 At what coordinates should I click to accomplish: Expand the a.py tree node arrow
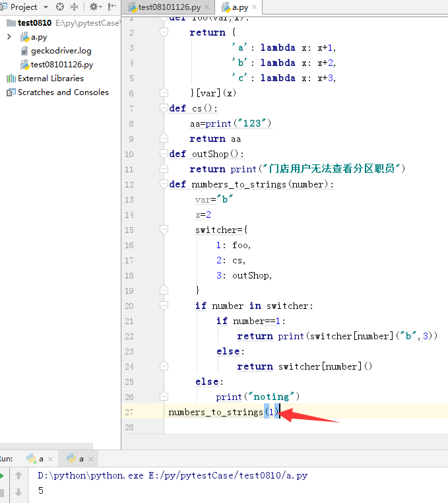(9, 37)
